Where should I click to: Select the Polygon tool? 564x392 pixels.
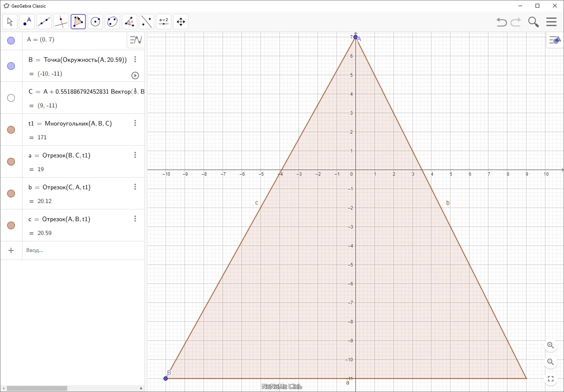[78, 22]
